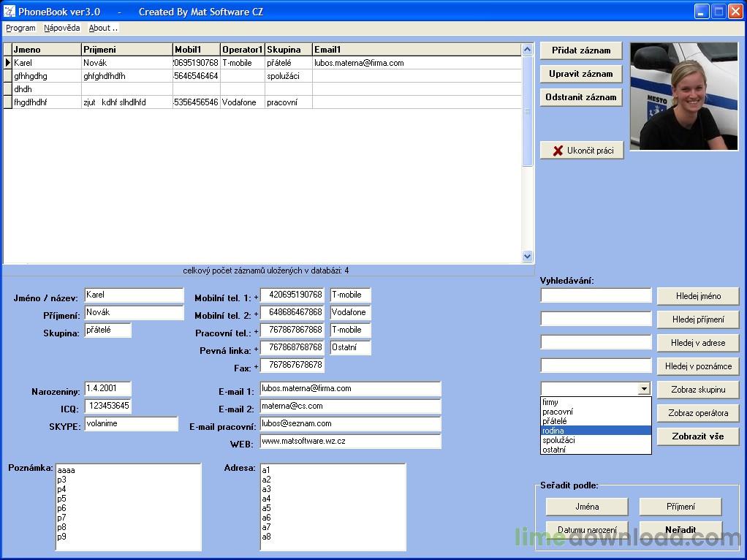Click scroll down arrow of contacts table

coord(528,257)
